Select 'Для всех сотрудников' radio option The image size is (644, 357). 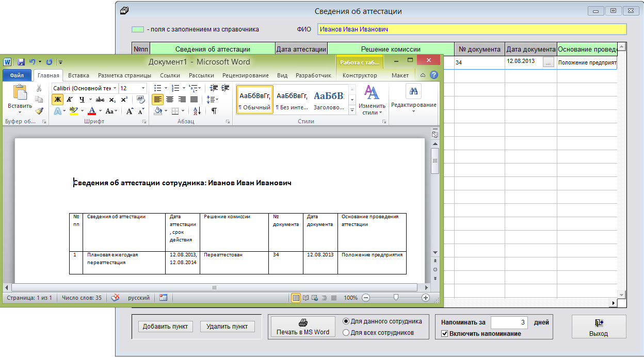click(346, 333)
